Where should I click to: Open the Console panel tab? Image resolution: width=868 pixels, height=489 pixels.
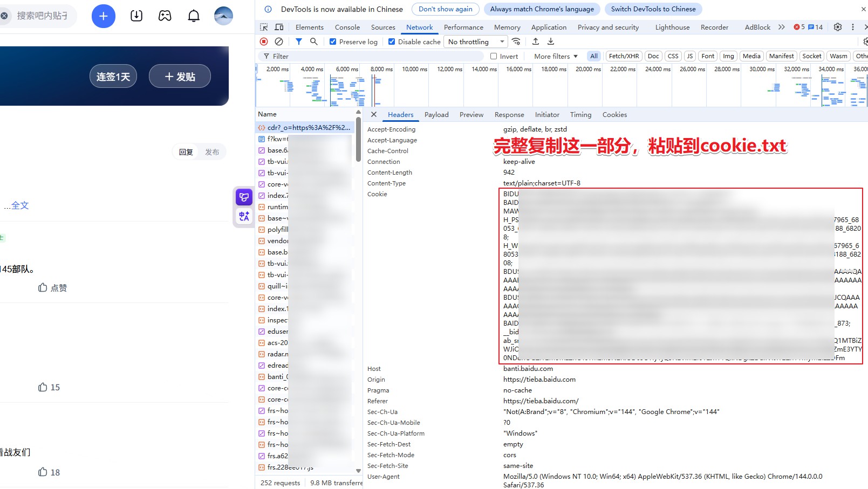pyautogui.click(x=347, y=27)
